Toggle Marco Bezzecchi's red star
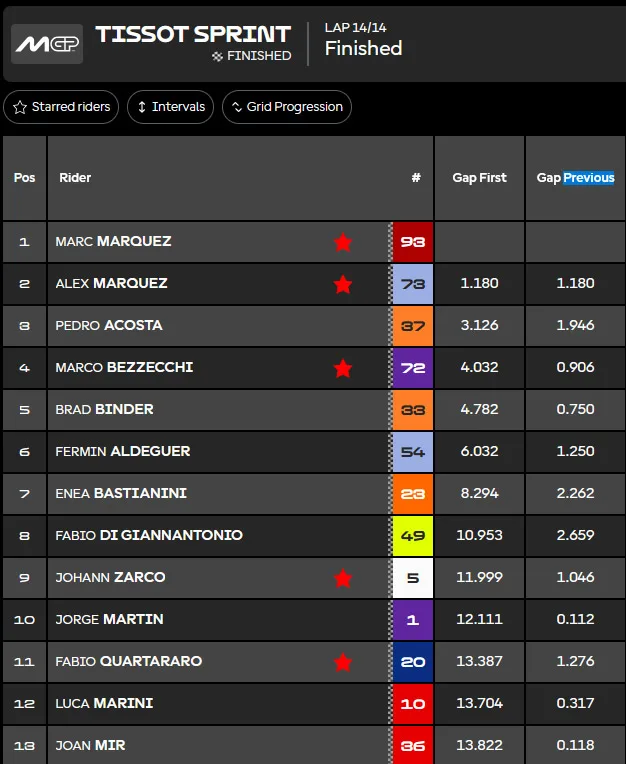 (x=343, y=368)
